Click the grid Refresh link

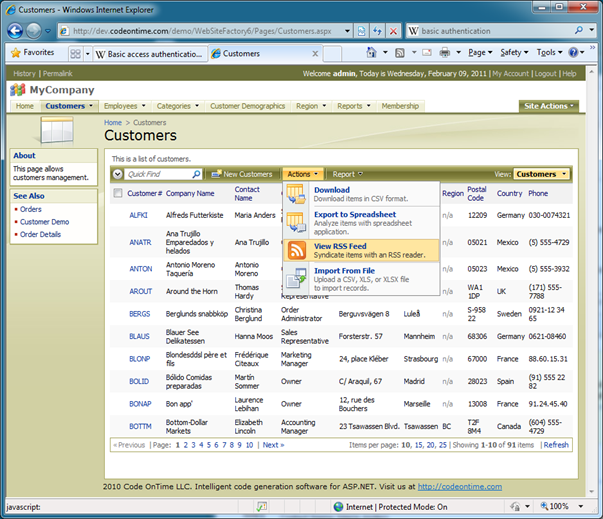556,445
